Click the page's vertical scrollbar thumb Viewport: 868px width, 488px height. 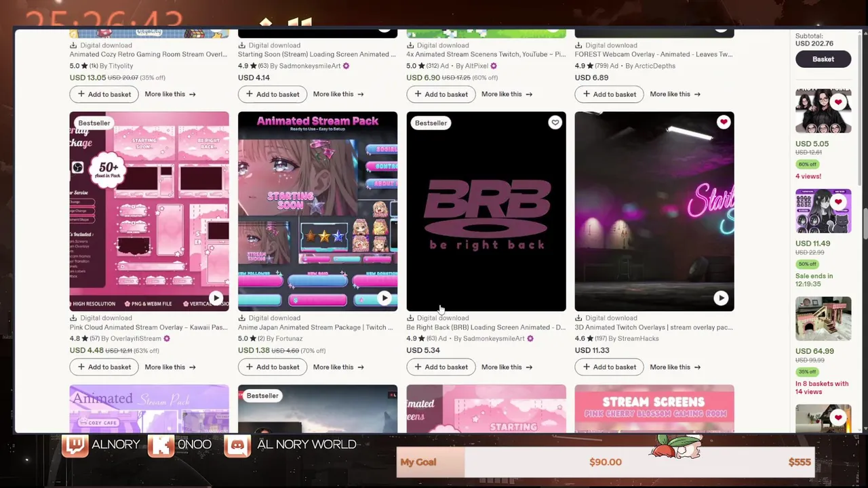[865, 224]
